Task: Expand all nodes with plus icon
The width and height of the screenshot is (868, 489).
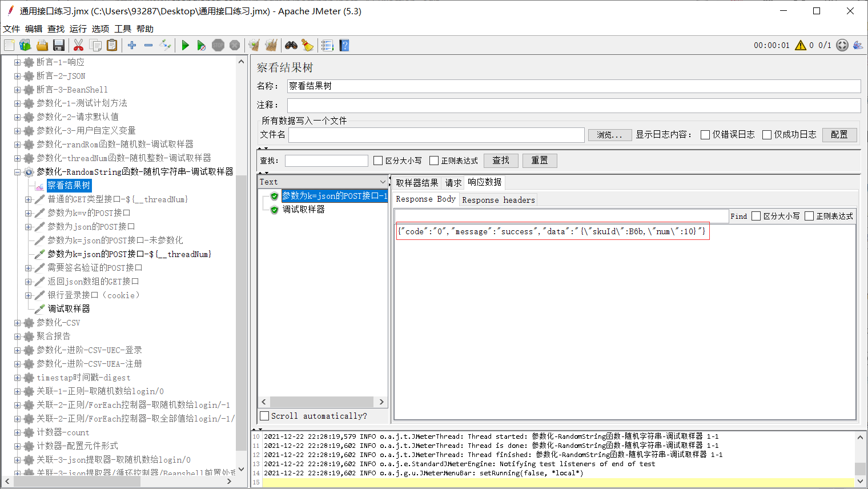Action: click(x=132, y=45)
